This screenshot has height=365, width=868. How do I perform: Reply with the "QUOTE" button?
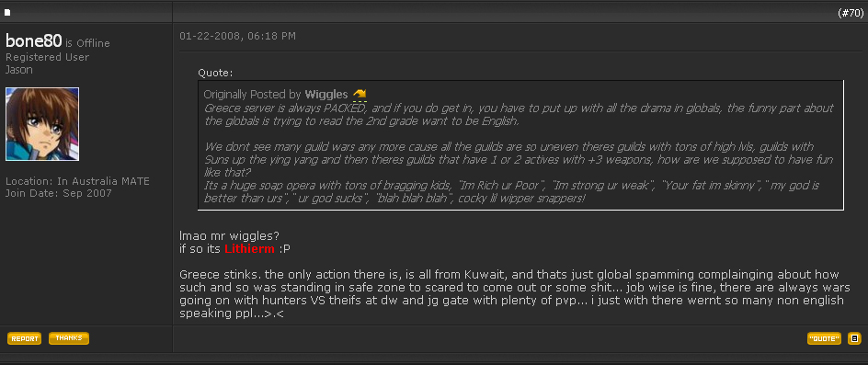(824, 338)
